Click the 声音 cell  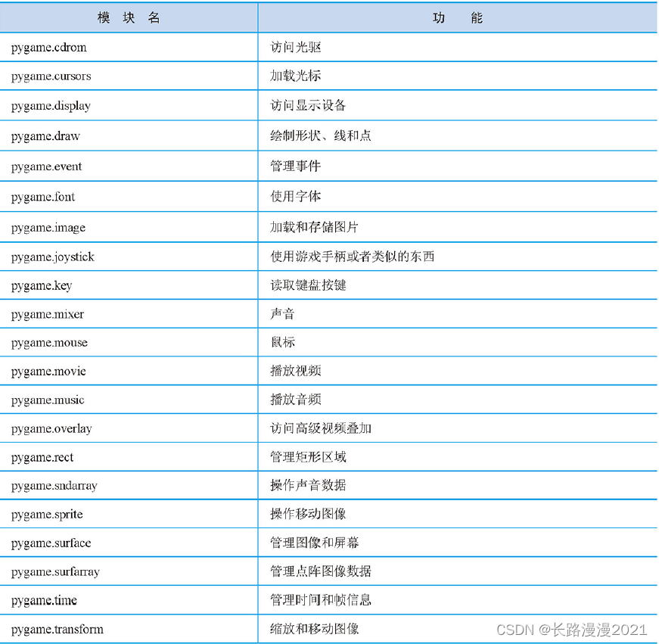coord(282,313)
